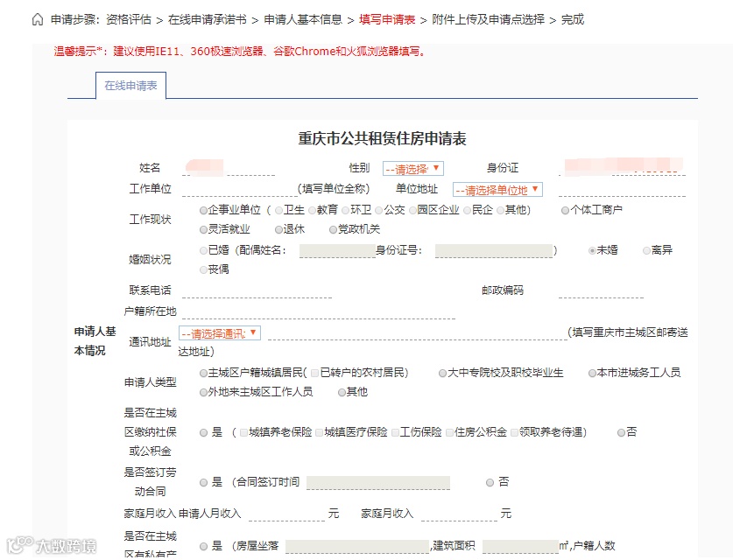
Task: Select 灵活就业 radio button
Action: pyautogui.click(x=203, y=230)
